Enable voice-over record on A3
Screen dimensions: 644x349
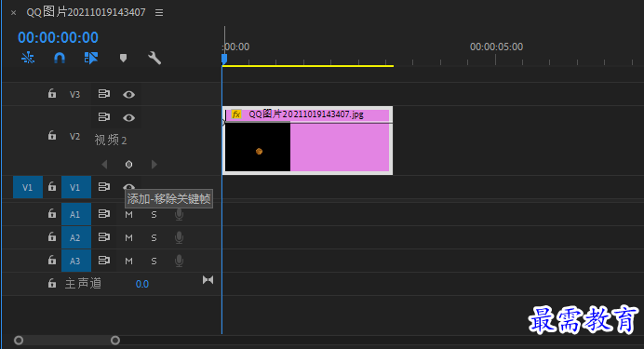pyautogui.click(x=179, y=261)
